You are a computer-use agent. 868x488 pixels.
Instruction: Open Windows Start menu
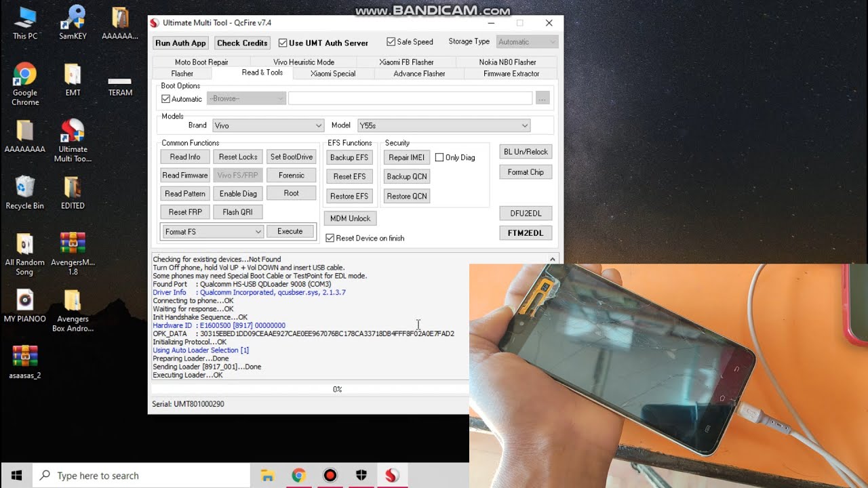[16, 475]
